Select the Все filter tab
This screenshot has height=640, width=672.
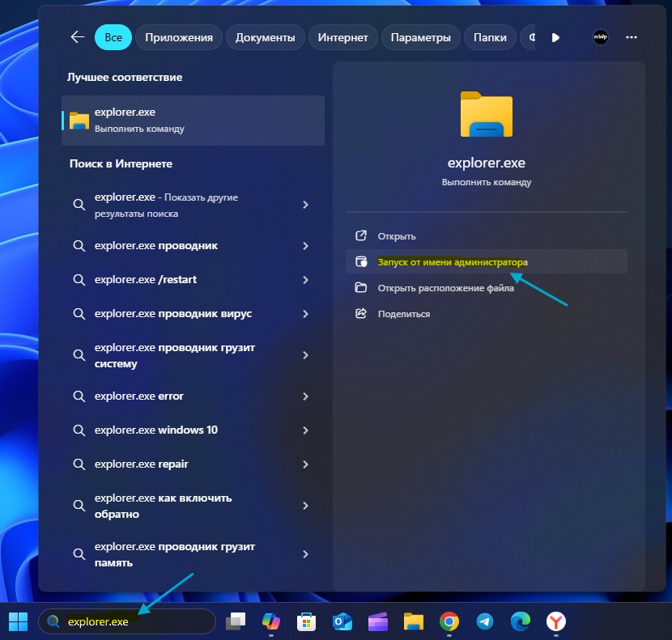113,37
